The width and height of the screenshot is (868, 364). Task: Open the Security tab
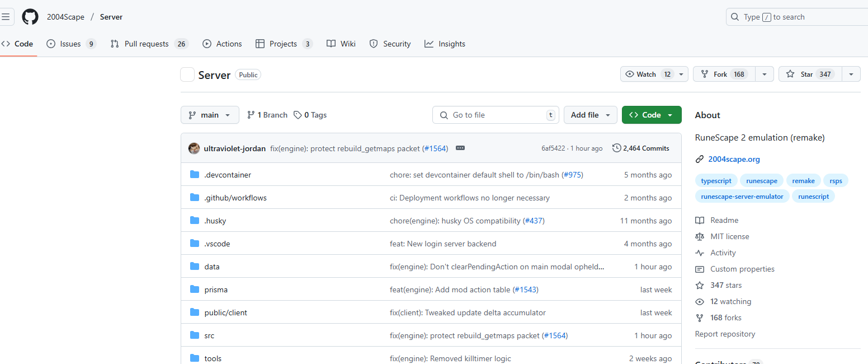tap(390, 44)
